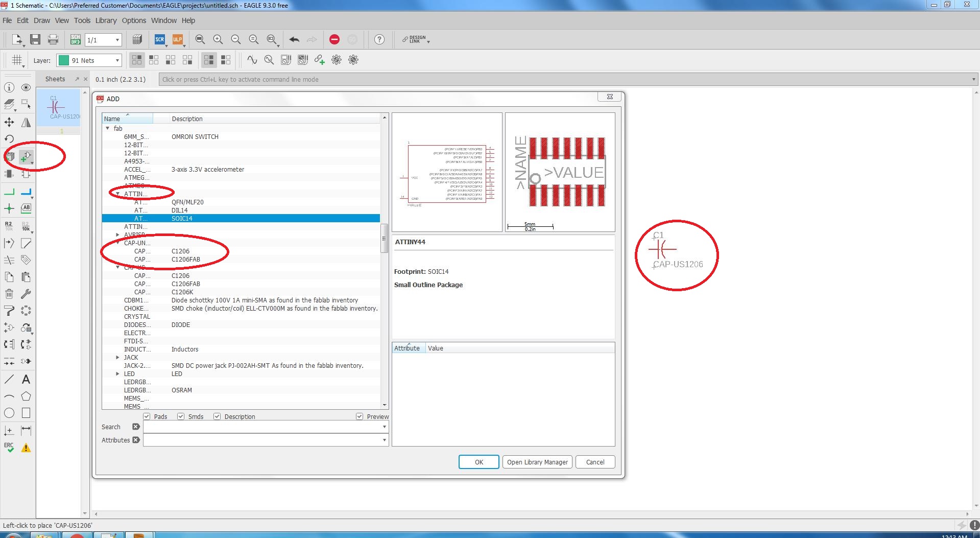The height and width of the screenshot is (538, 980).
Task: Toggle the Smds checkbox
Action: click(181, 416)
